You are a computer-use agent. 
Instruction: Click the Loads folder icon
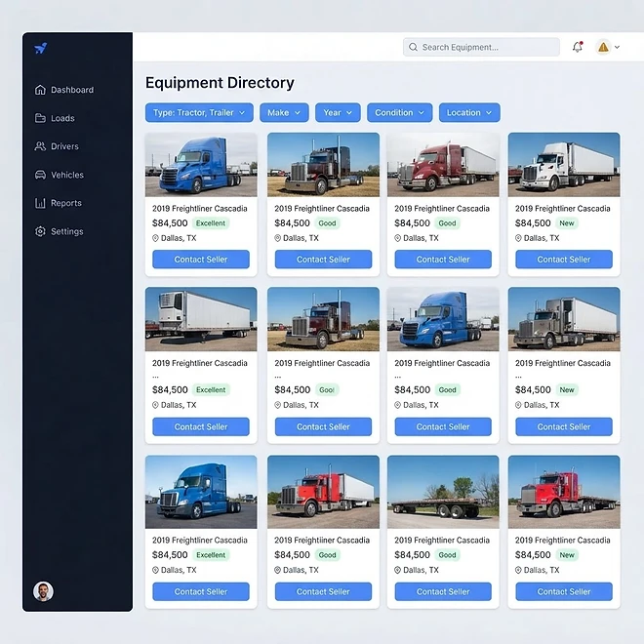(x=40, y=118)
